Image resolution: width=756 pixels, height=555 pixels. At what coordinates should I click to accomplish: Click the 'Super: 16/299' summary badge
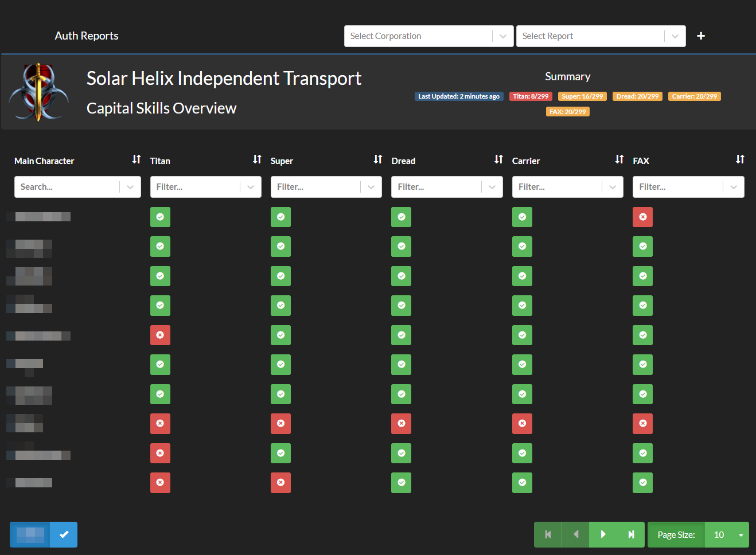(582, 96)
